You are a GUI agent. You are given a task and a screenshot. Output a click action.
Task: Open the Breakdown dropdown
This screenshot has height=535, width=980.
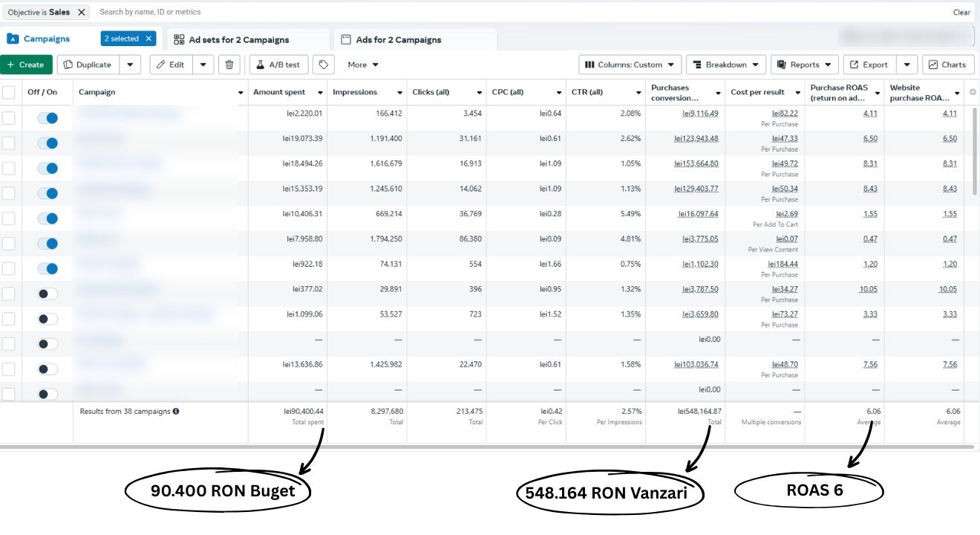(x=726, y=65)
